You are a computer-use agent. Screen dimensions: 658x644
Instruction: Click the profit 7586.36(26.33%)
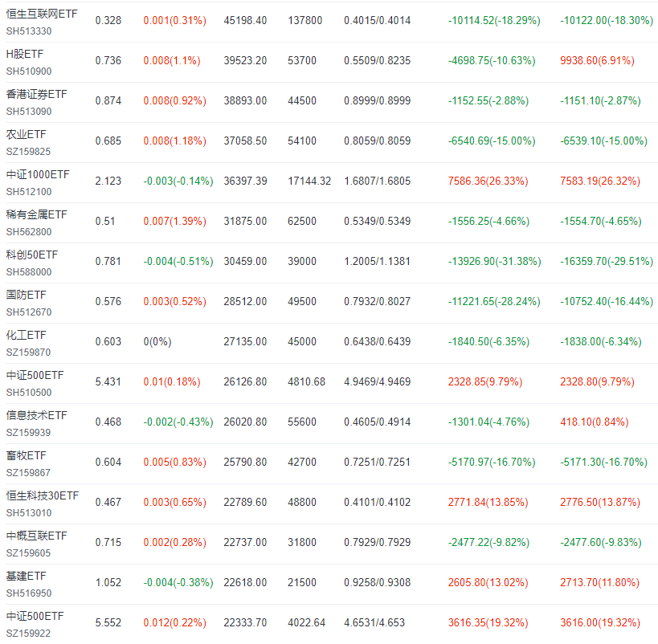[x=488, y=181]
